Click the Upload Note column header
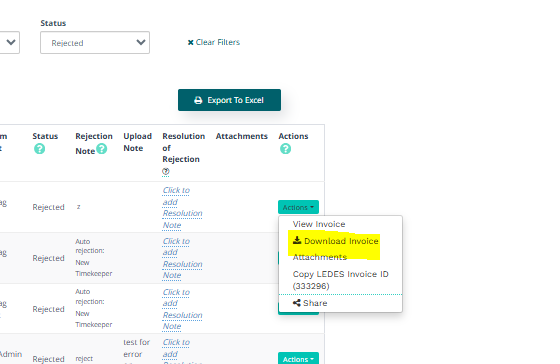The width and height of the screenshot is (560, 364). (x=138, y=142)
